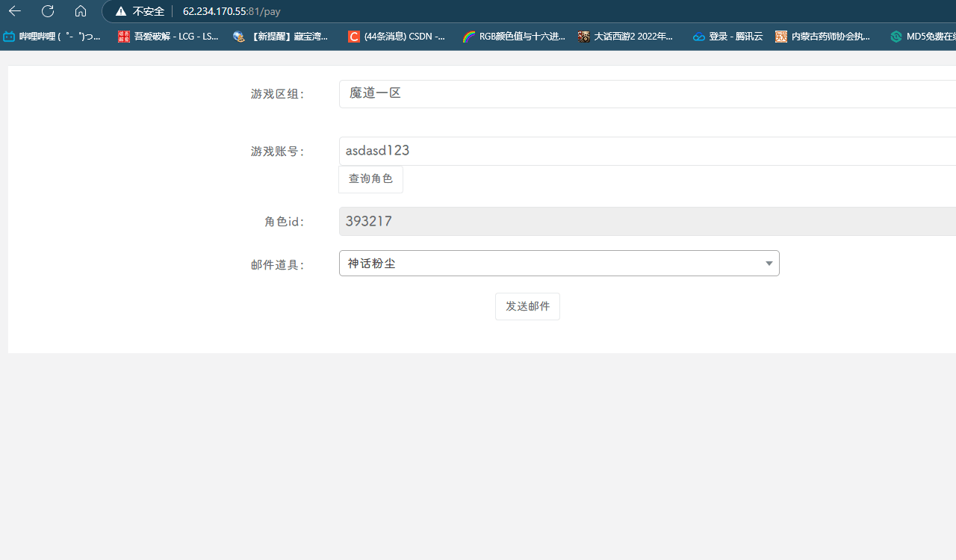
Task: Reload the current page
Action: click(48, 12)
